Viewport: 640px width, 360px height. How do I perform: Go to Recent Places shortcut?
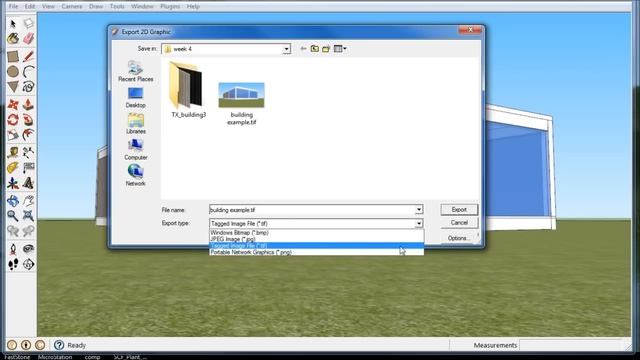pyautogui.click(x=136, y=71)
